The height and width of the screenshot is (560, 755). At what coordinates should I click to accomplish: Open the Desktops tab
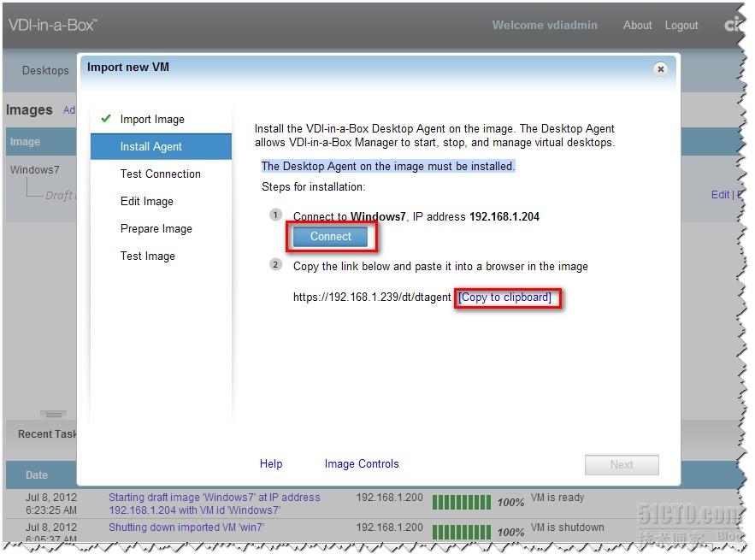(x=45, y=70)
